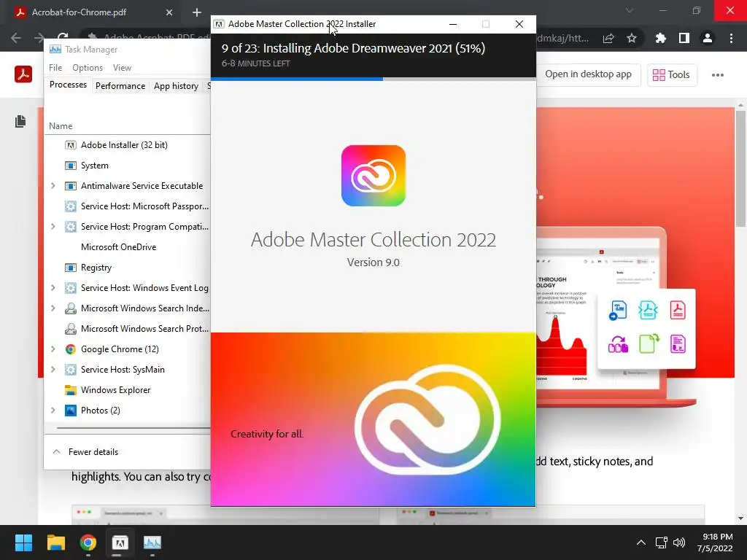Expand Service Host: Program Compati... process
This screenshot has height=560, width=747.
53,227
